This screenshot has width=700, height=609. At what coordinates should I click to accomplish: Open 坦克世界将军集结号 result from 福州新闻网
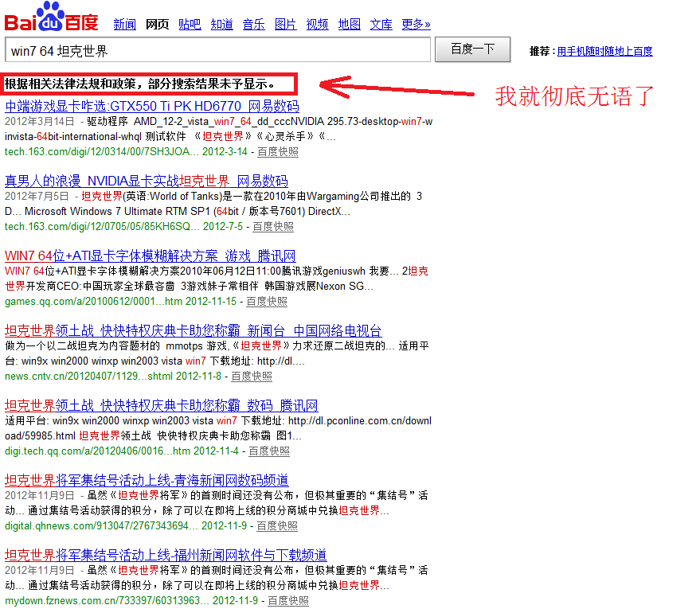click(x=166, y=556)
